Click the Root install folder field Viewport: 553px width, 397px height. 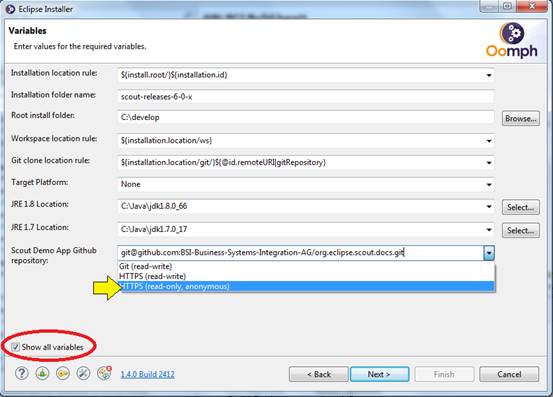(x=305, y=117)
